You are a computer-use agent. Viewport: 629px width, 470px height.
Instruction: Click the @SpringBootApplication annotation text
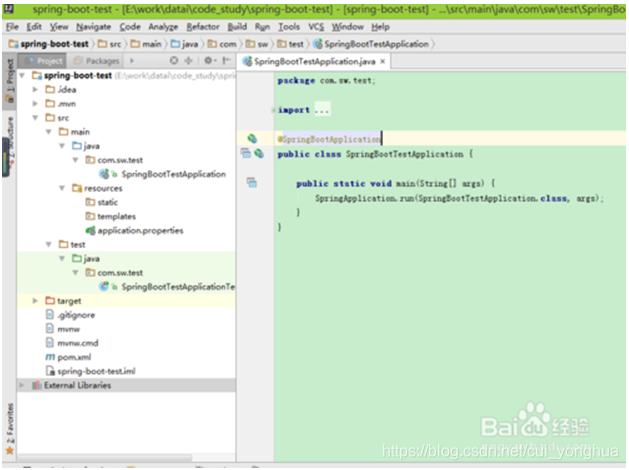click(329, 139)
